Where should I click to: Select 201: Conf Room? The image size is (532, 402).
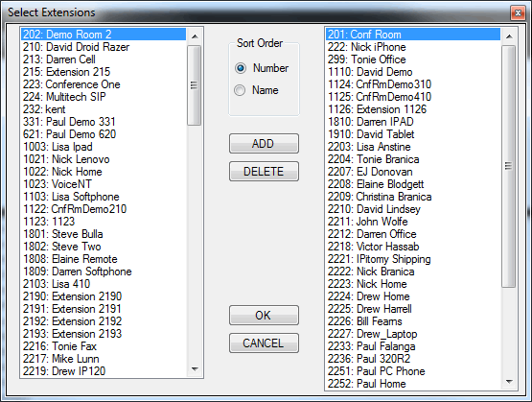coord(413,35)
